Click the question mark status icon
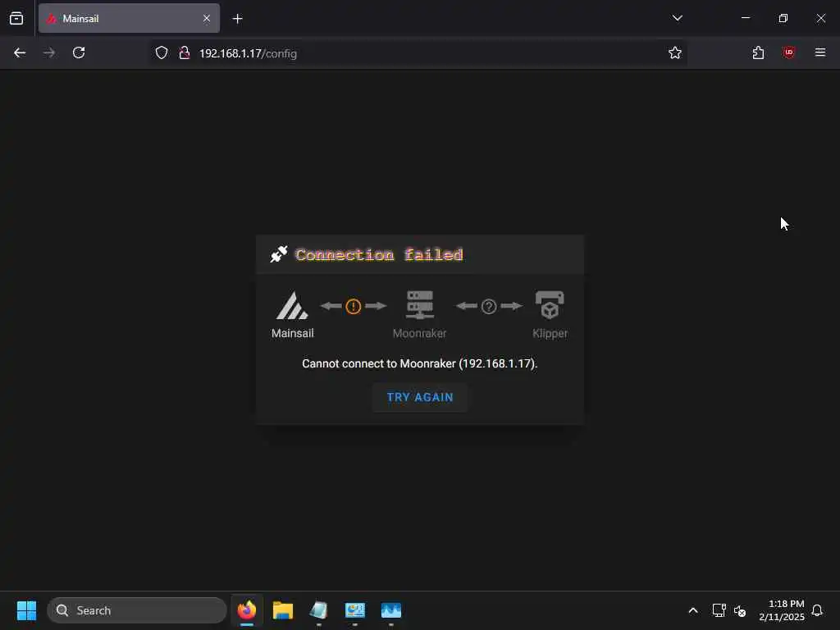This screenshot has height=630, width=840. [489, 307]
